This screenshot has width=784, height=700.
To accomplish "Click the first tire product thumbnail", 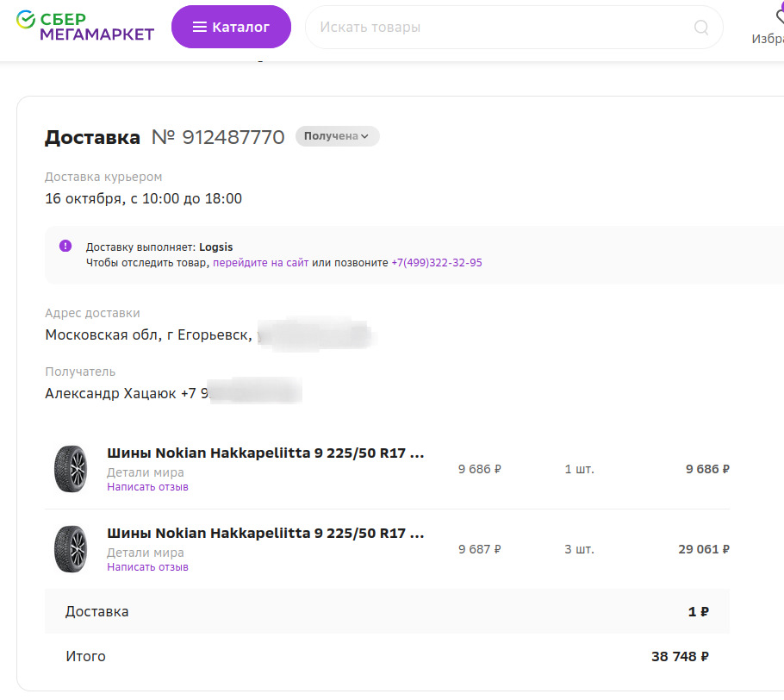I will click(71, 469).
